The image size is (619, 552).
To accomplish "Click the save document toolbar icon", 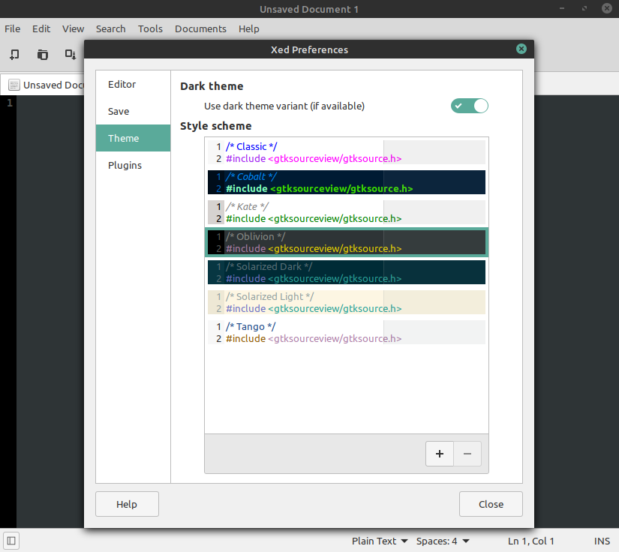I will click(70, 54).
